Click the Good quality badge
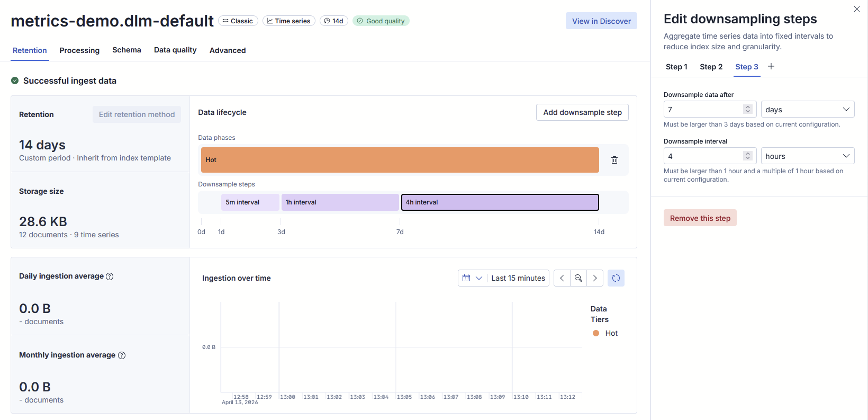 [381, 21]
